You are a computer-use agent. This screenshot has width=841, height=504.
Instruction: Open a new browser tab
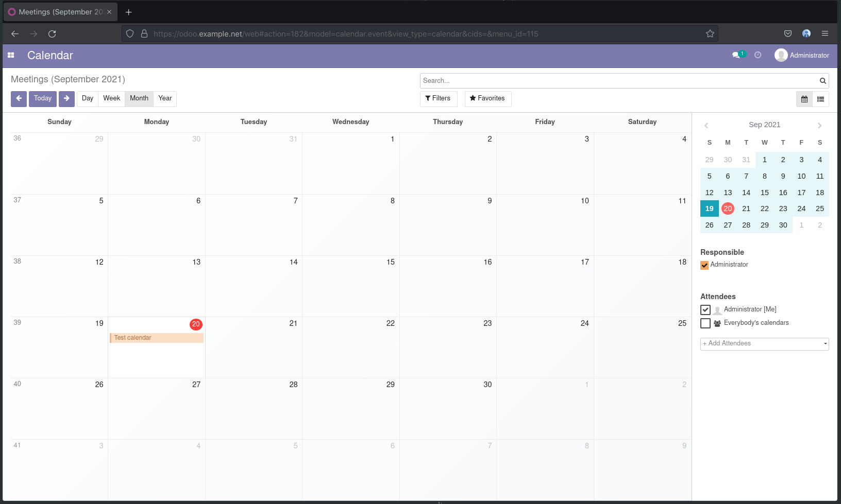[129, 12]
